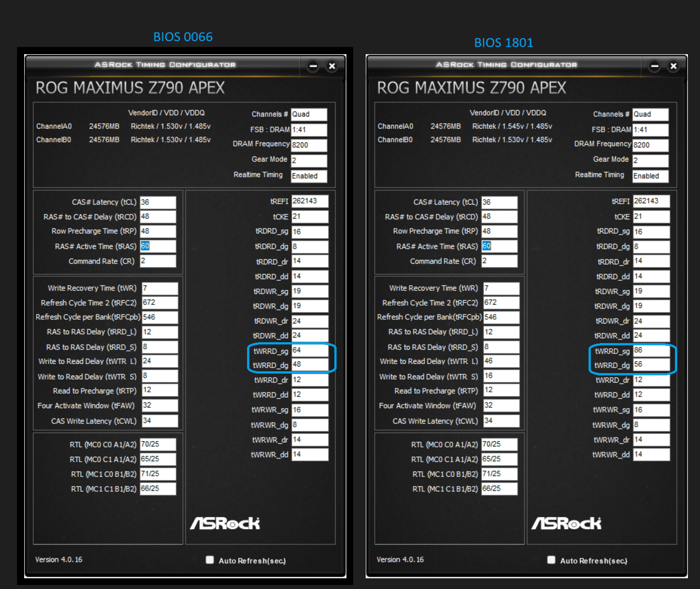Select tRFC2 field showing 672 in BIOS 0066

point(160,303)
